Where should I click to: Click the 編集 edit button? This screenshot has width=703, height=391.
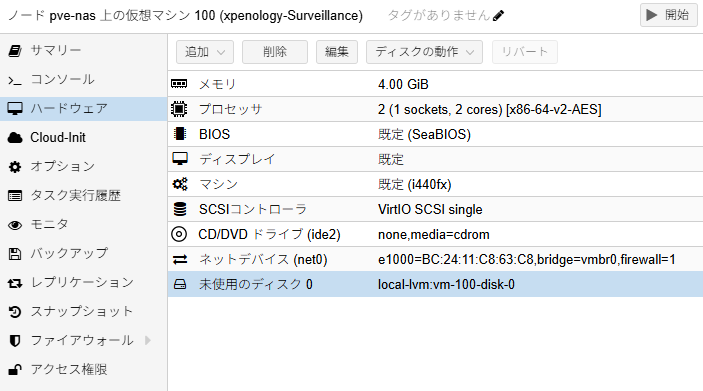(337, 52)
